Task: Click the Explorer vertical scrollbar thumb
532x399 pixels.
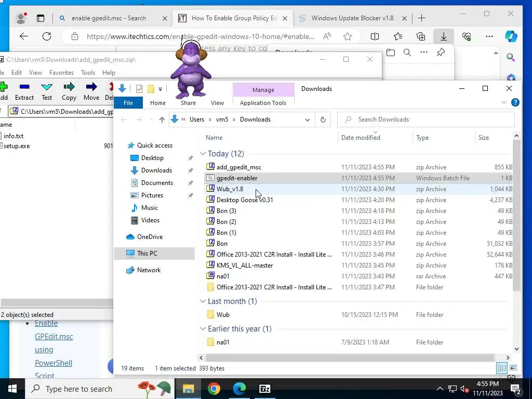Action: tap(516, 216)
